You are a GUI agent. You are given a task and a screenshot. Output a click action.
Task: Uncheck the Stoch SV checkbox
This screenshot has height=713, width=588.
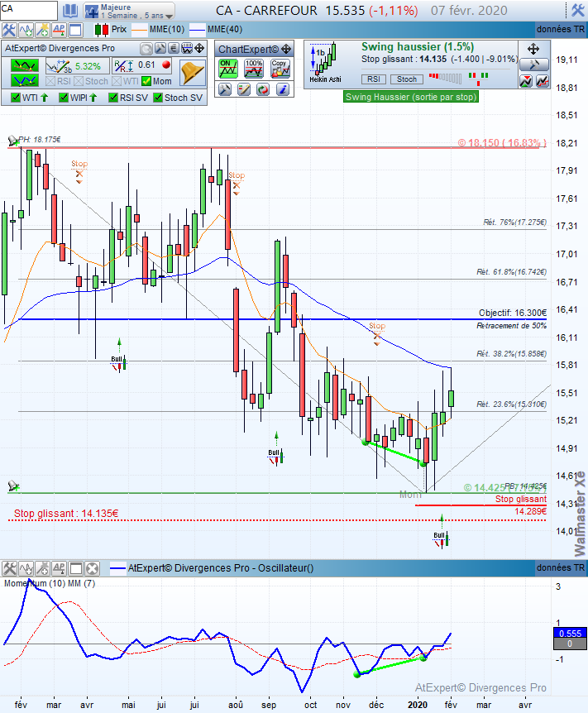(x=158, y=98)
